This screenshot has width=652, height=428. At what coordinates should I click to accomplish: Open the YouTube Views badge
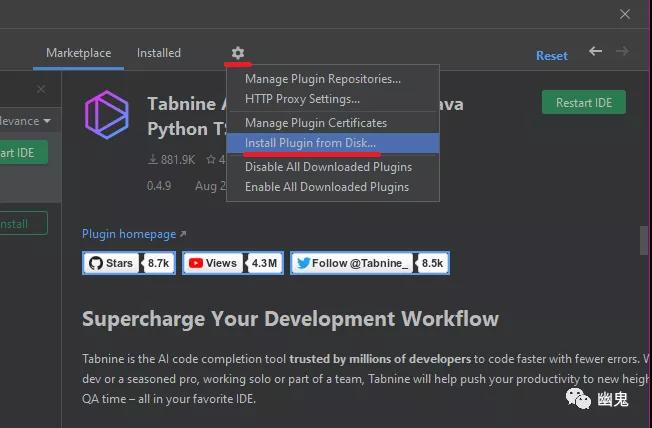pos(233,263)
